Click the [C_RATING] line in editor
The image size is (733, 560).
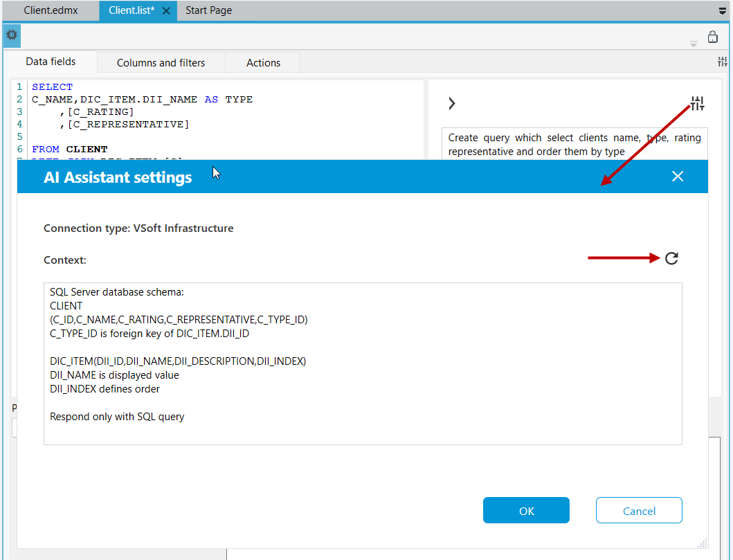pyautogui.click(x=97, y=111)
